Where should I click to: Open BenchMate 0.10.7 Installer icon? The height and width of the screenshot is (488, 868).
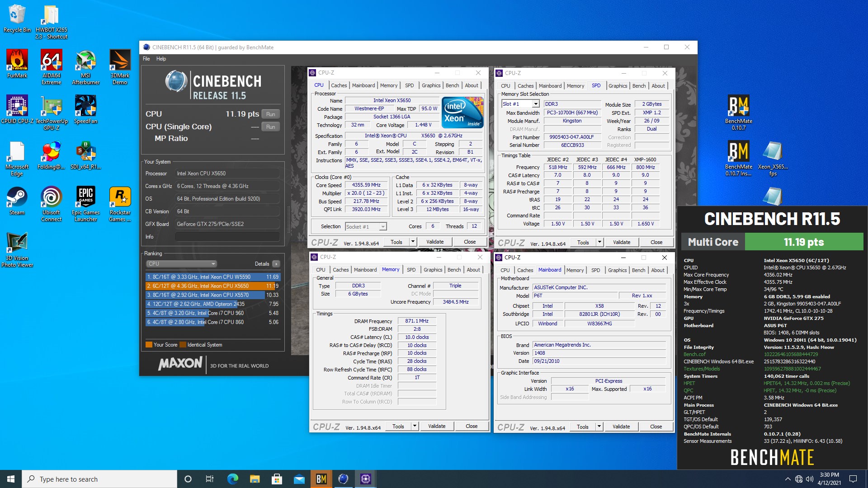coord(739,158)
